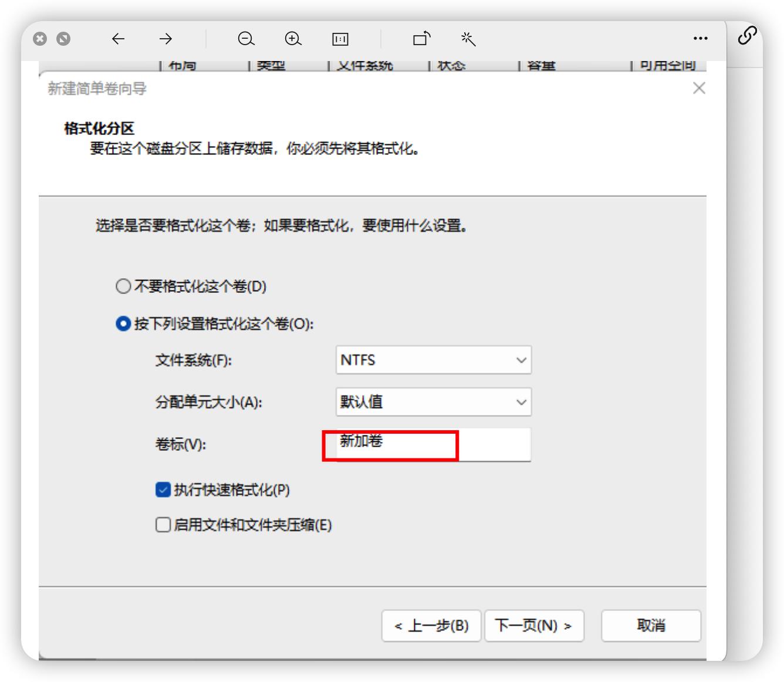Open the magic wand enhance tool
The image size is (784, 682).
pos(468,39)
